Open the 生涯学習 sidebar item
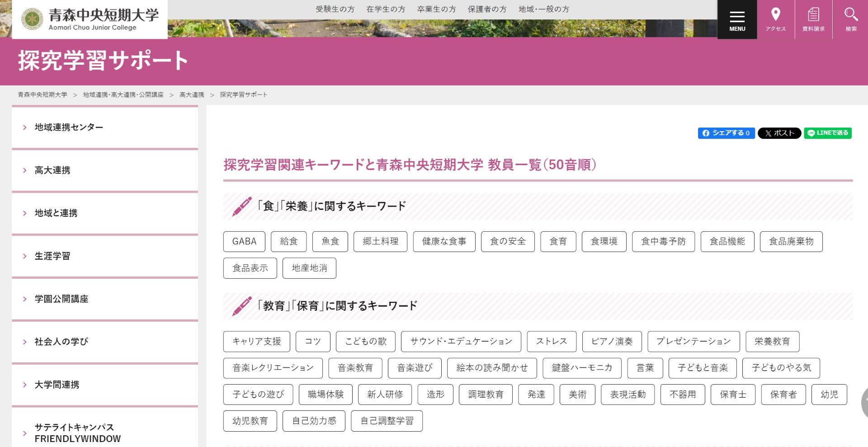Viewport: 868px width, 447px height. coord(105,256)
